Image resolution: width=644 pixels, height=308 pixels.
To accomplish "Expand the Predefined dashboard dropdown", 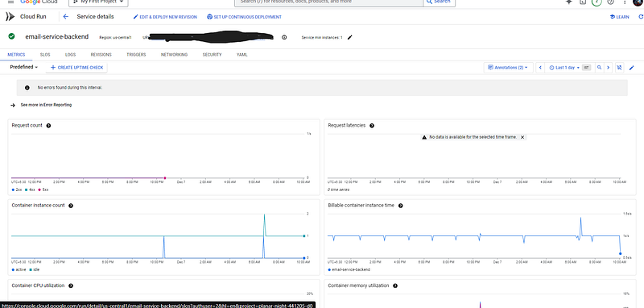I will [x=24, y=67].
